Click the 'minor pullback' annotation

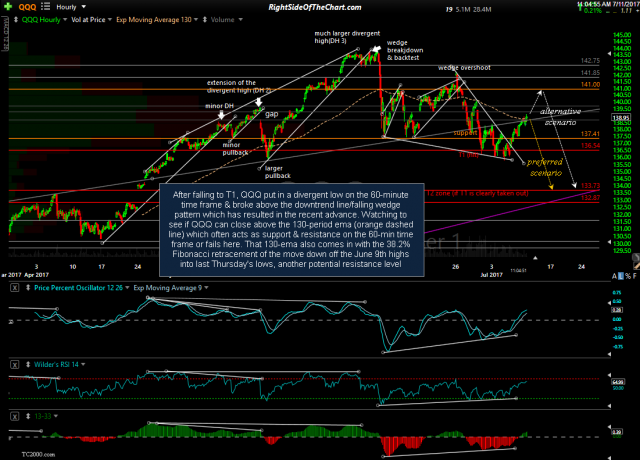click(x=235, y=149)
